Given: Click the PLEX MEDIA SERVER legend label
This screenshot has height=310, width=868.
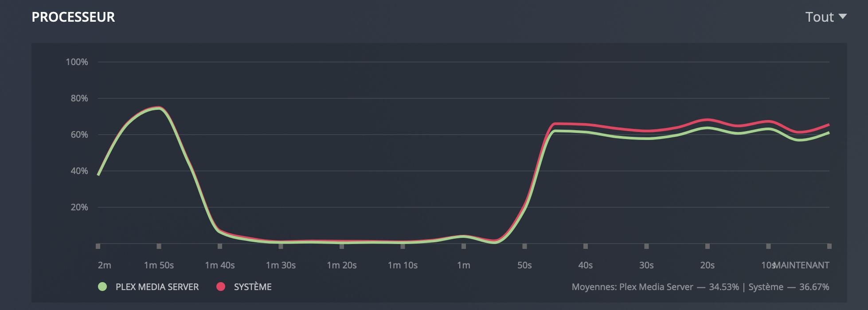Looking at the screenshot, I should pyautogui.click(x=157, y=287).
